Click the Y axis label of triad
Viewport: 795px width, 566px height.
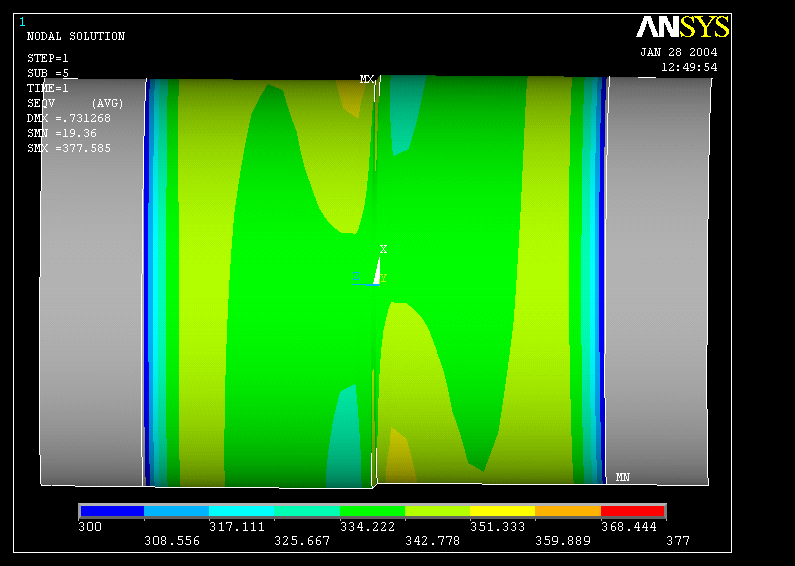(x=383, y=278)
